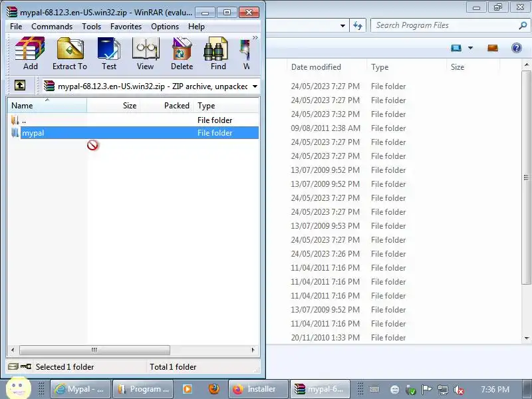The height and width of the screenshot is (399, 532).
Task: Select the row dated 24/05/2023 7:26 PM
Action: pos(394,254)
